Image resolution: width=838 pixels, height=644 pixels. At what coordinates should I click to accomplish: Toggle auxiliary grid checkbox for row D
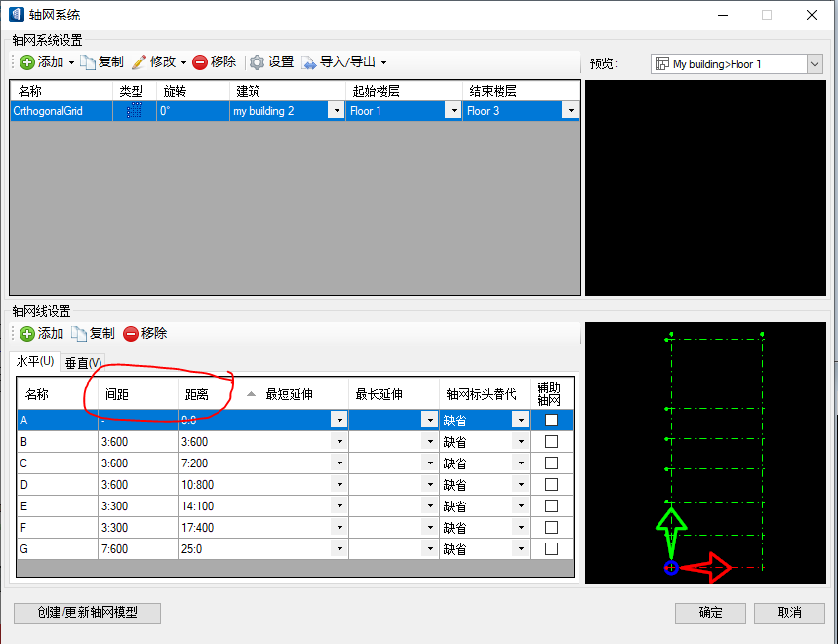click(x=551, y=484)
